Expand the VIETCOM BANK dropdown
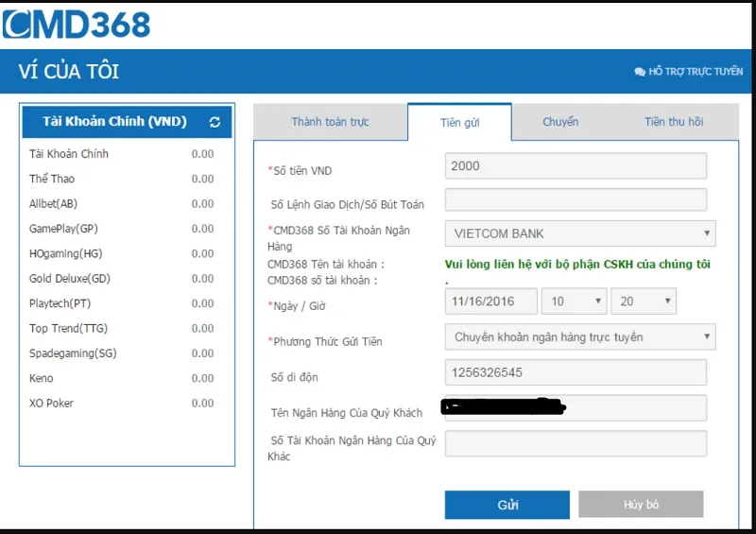This screenshot has width=756, height=534. point(579,233)
